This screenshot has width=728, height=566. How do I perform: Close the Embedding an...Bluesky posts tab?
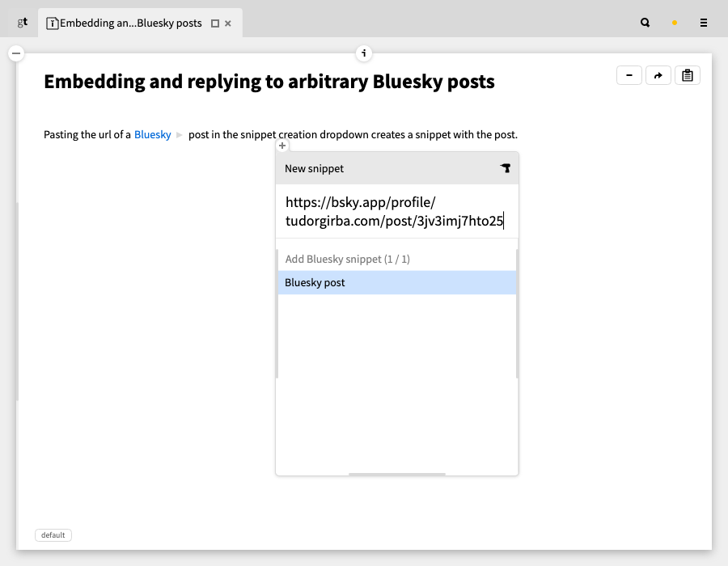(228, 23)
